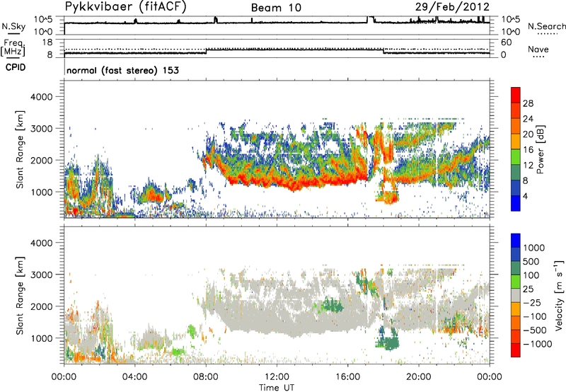The image size is (566, 392).
Task: Click the '20:00' time axis tick label
Action: coord(418,377)
